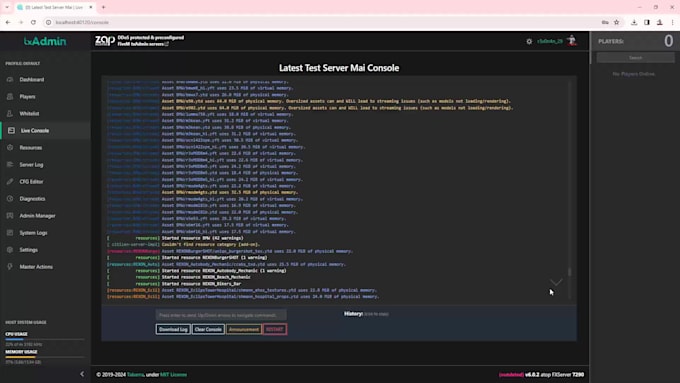Click 'Started resource BMW (42 warnings)' line
Screen dimensions: 680x383
click(x=203, y=238)
